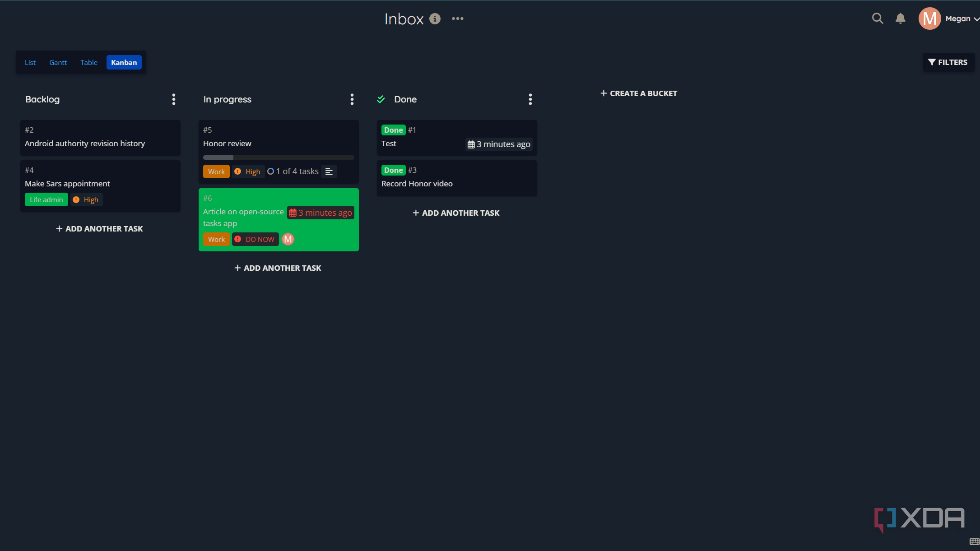Open the Filters button

click(x=948, y=62)
